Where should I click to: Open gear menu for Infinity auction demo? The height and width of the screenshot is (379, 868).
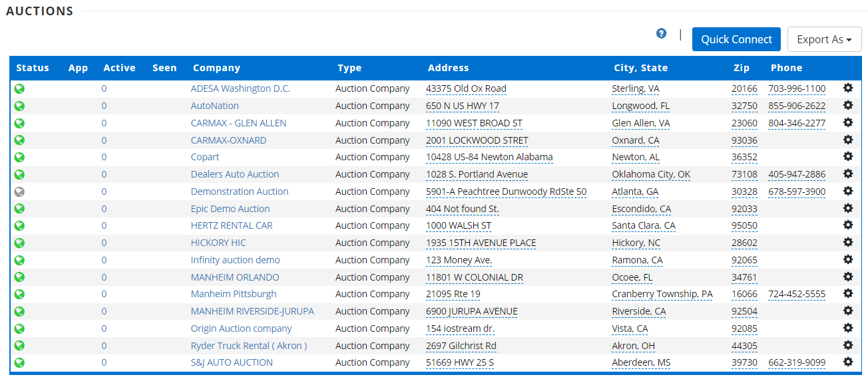pos(848,259)
